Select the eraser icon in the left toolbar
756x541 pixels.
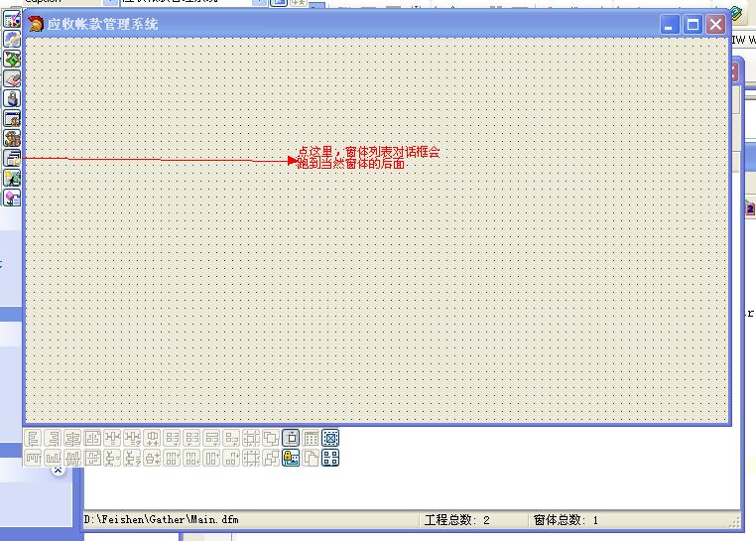tap(12, 78)
